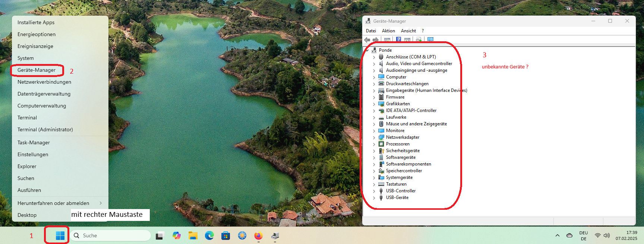644x244 pixels.
Task: Show hidden tray icons via chevron
Action: coord(558,235)
